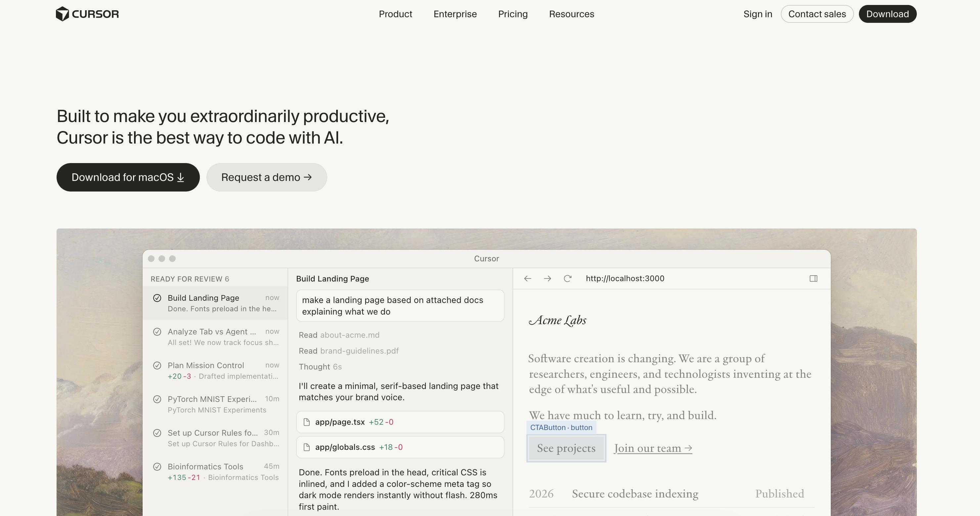Open the Product navigation menu
Image resolution: width=980 pixels, height=516 pixels.
tap(395, 14)
